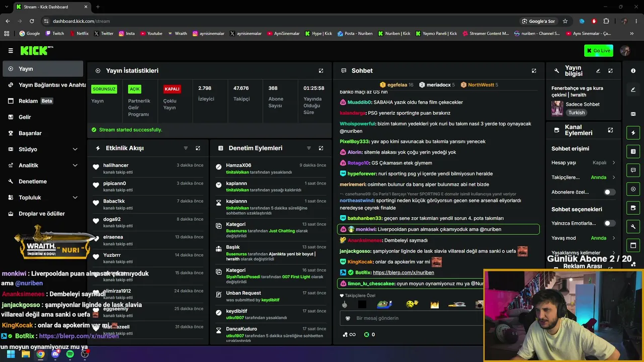Pick the yellow waving sad-face emote

(x=412, y=304)
